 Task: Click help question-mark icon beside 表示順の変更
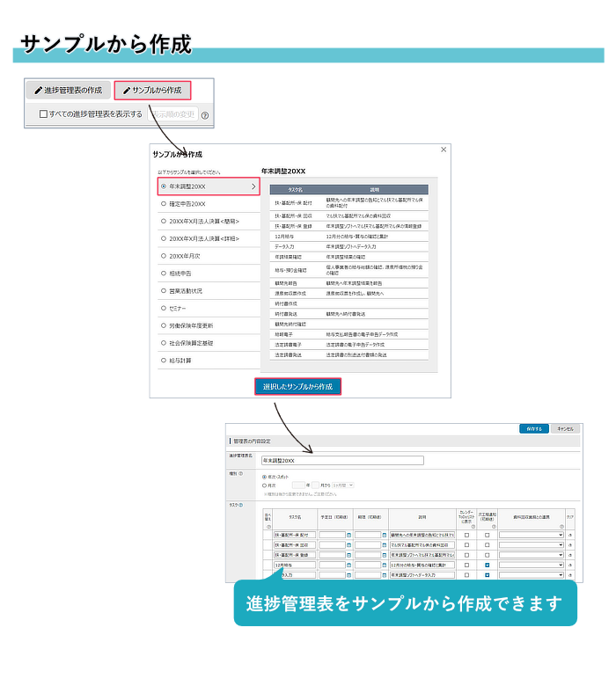[x=204, y=115]
